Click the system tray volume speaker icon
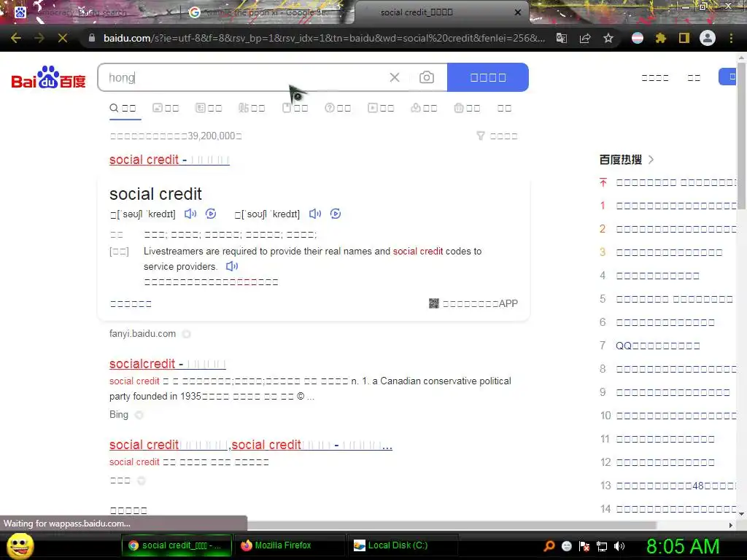 click(619, 546)
